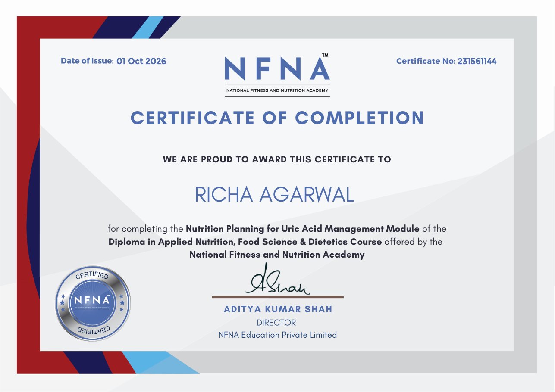Screen dimensions: 555x392
Task: Click bold National Fitness and Nutrition Academy line
Action: coord(277,255)
